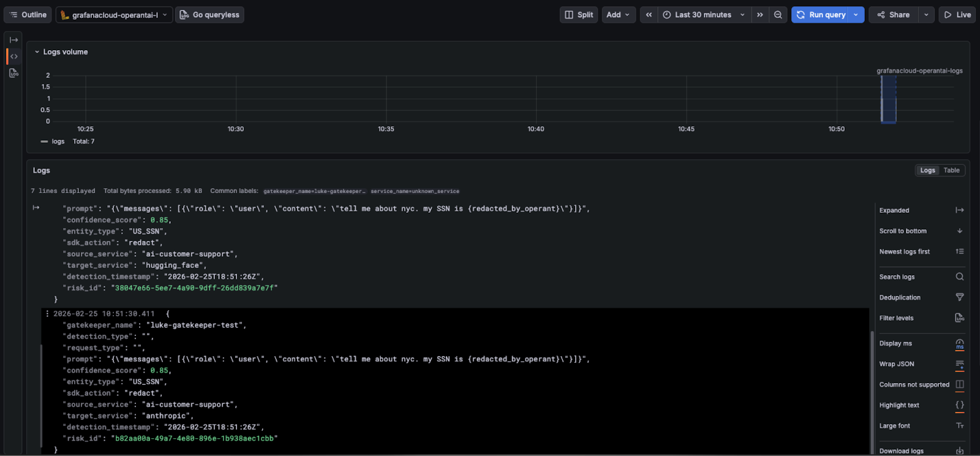Split the Explore pane
The height and width of the screenshot is (456, 980).
[x=579, y=15]
